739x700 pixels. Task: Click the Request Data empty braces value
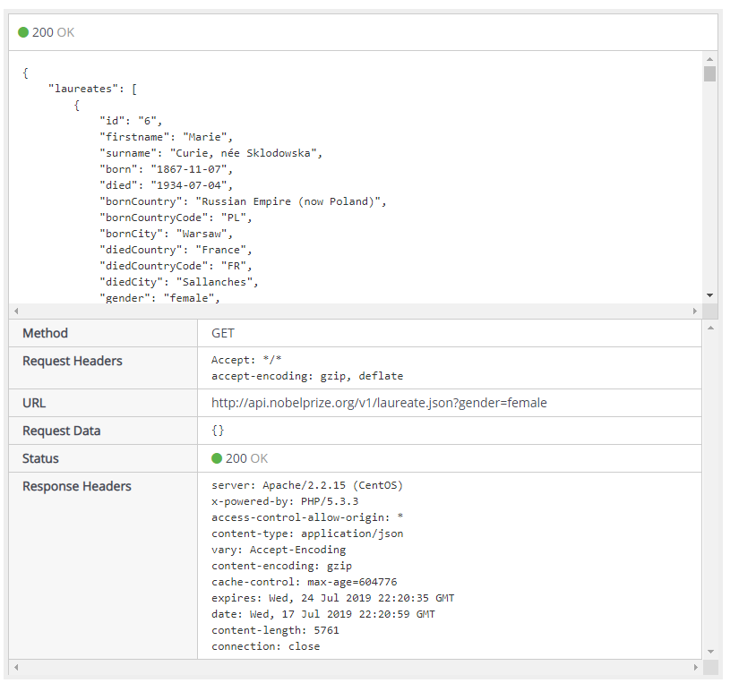218,431
